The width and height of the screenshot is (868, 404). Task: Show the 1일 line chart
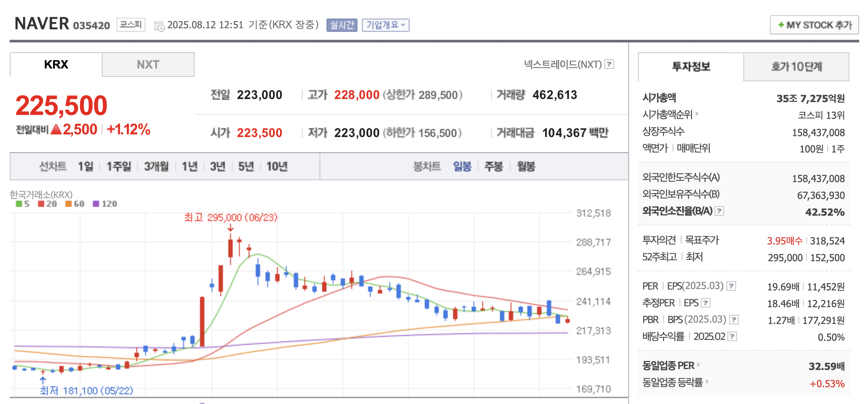[x=86, y=167]
